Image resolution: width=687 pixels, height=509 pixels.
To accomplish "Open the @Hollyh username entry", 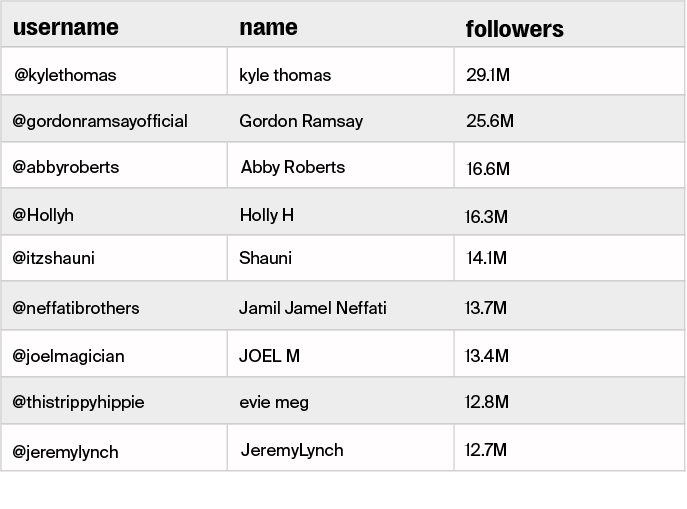I will point(43,215).
